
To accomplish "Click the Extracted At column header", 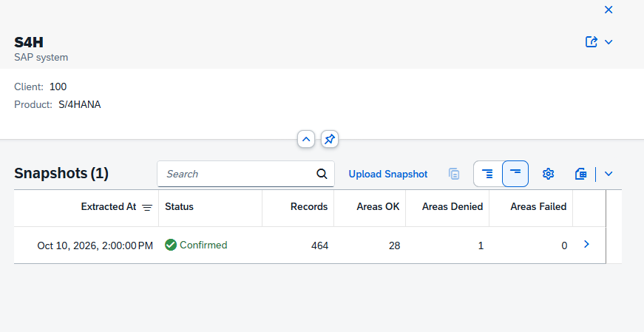I will tap(87, 209).
